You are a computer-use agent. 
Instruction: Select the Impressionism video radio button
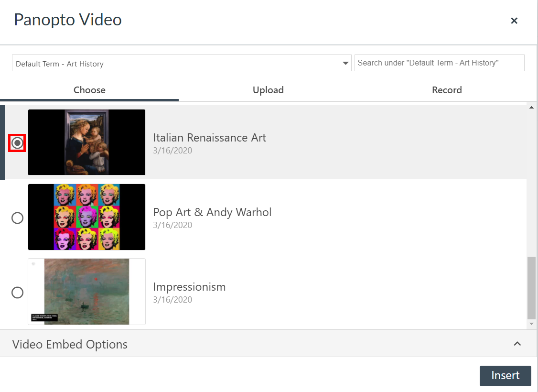17,292
